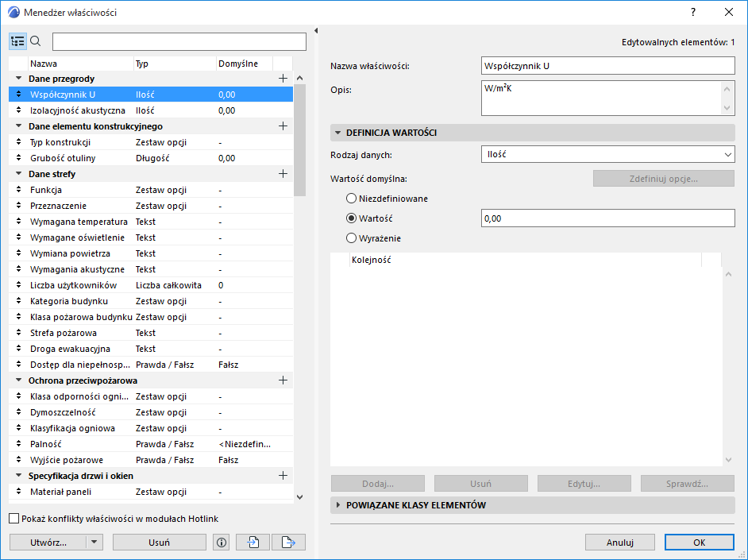
Task: Click the property list scrollbar thumb
Action: [x=299, y=141]
